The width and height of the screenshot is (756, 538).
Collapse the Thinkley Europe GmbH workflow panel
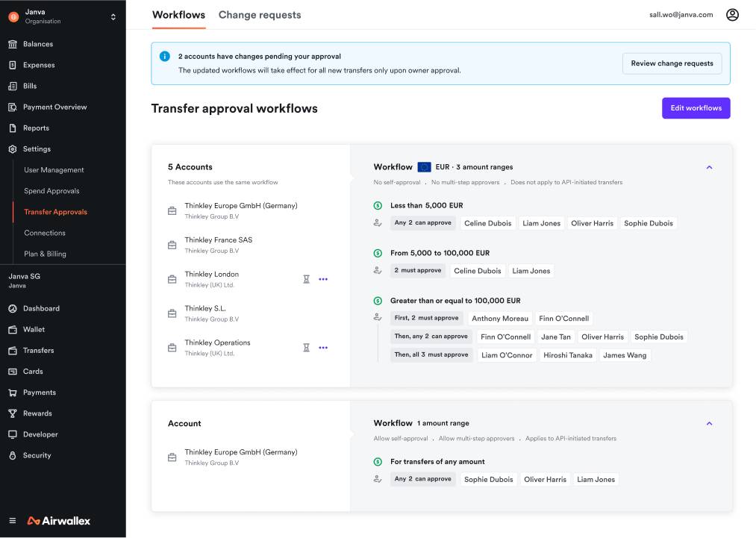(x=709, y=423)
